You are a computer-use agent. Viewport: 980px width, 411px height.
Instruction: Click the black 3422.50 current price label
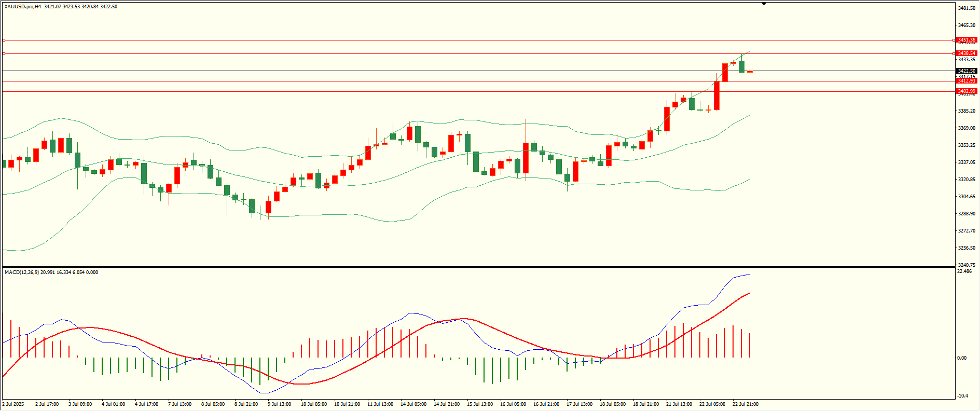click(x=967, y=71)
